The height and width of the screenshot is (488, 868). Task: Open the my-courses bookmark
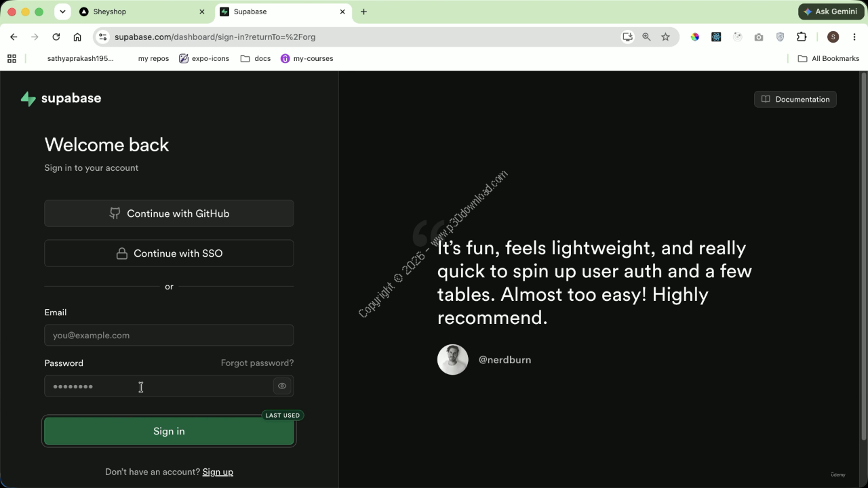pos(307,58)
